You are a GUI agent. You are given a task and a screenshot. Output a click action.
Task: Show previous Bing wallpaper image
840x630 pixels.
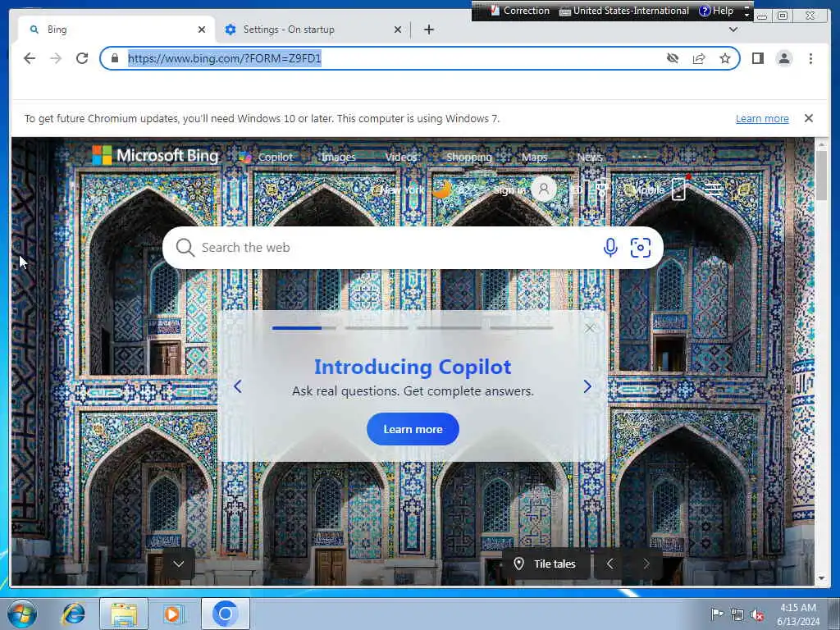click(x=609, y=564)
